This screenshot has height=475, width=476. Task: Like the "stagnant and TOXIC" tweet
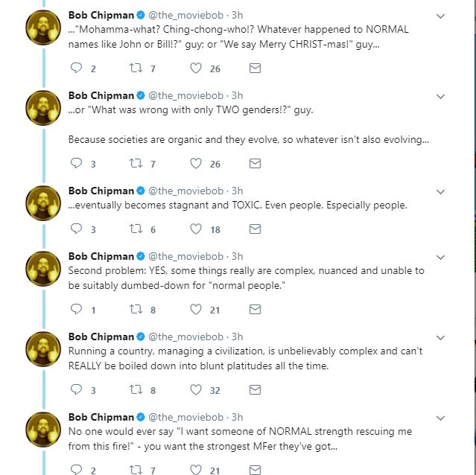tap(196, 229)
